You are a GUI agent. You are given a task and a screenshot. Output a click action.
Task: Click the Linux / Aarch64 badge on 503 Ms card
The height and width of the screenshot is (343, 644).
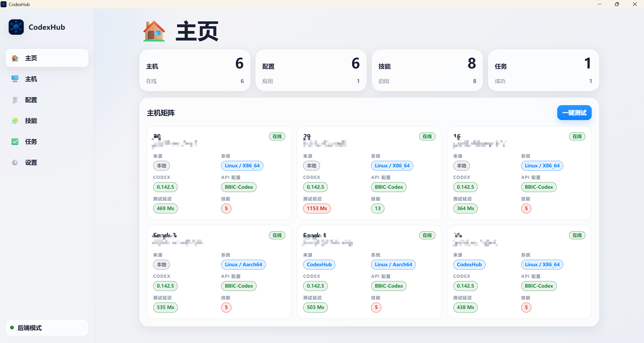[x=393, y=264]
